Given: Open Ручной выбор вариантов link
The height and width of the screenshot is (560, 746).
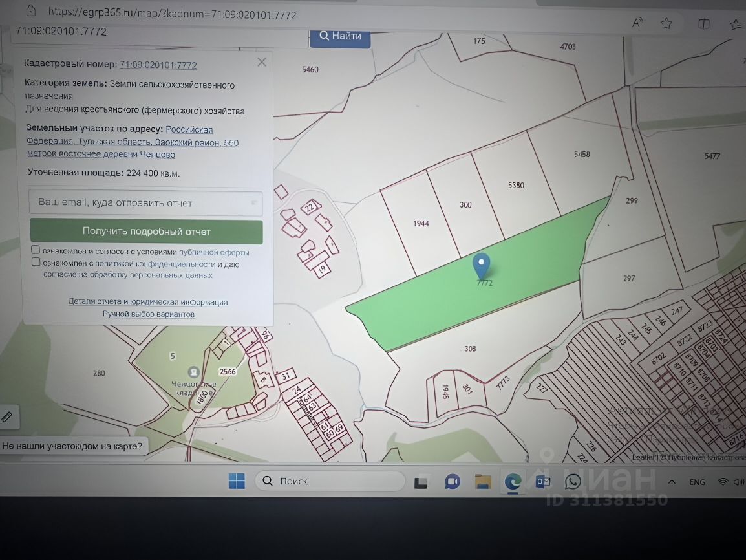Looking at the screenshot, I should point(149,314).
